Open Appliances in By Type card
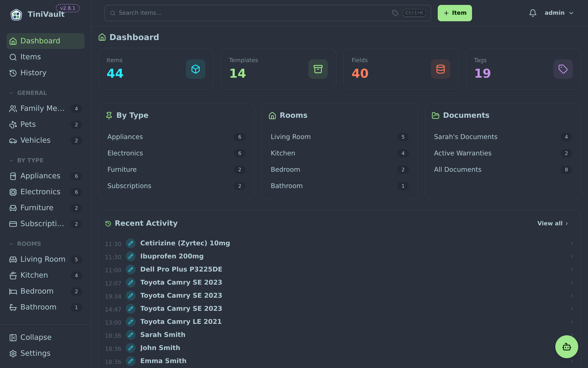The width and height of the screenshot is (588, 368). [176, 137]
